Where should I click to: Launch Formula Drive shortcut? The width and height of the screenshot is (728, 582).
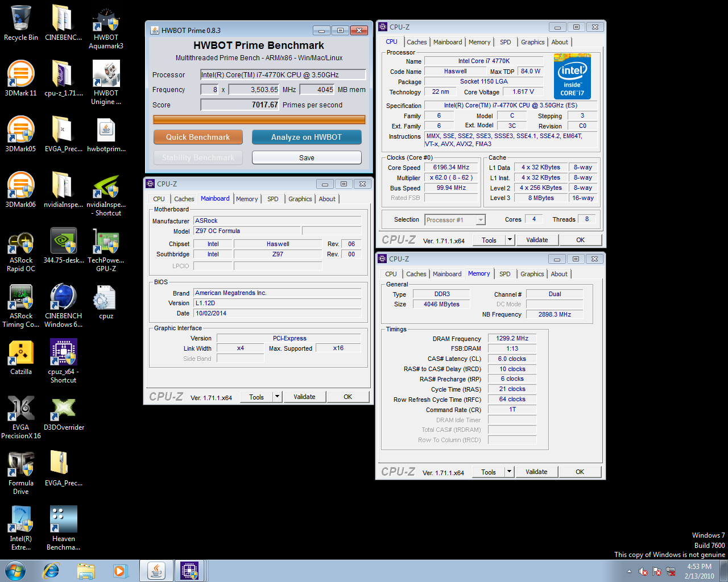(x=21, y=473)
